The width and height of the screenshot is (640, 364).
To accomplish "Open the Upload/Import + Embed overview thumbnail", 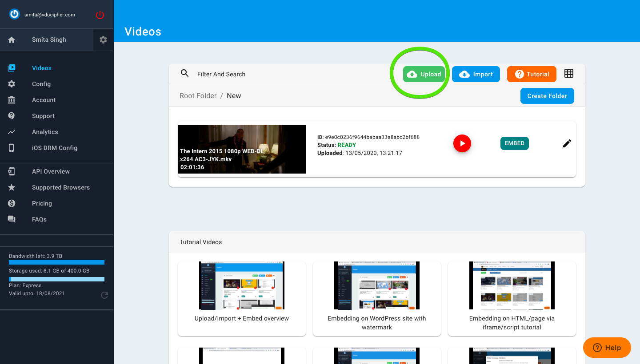I will point(242,285).
